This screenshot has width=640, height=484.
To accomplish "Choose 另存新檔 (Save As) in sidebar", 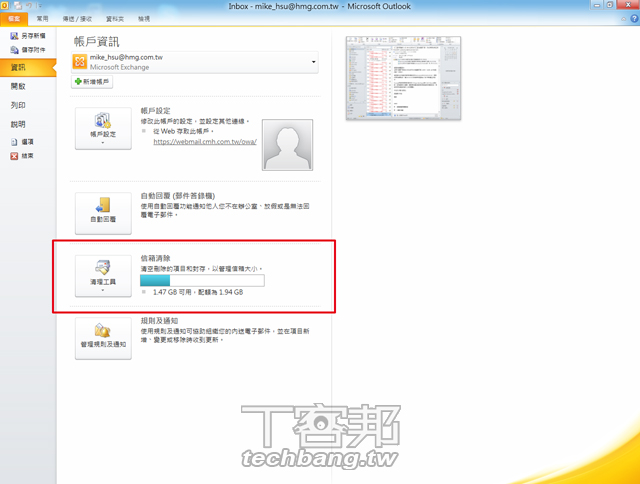I will tap(28, 36).
